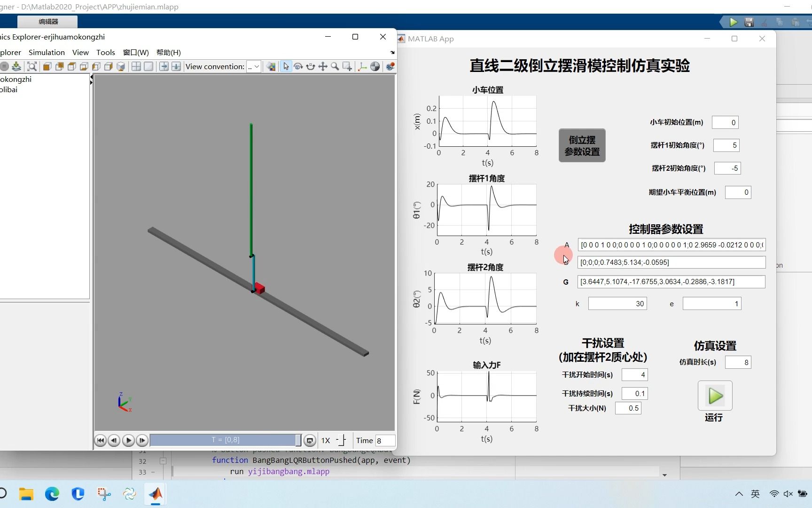Select the right view cube icon
The height and width of the screenshot is (508, 812).
tap(108, 66)
